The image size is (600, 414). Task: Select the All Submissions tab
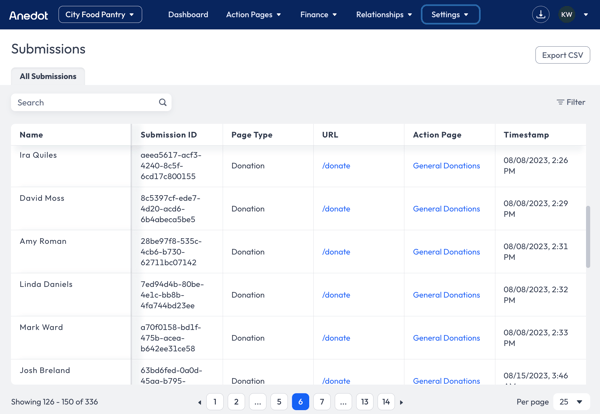[48, 76]
